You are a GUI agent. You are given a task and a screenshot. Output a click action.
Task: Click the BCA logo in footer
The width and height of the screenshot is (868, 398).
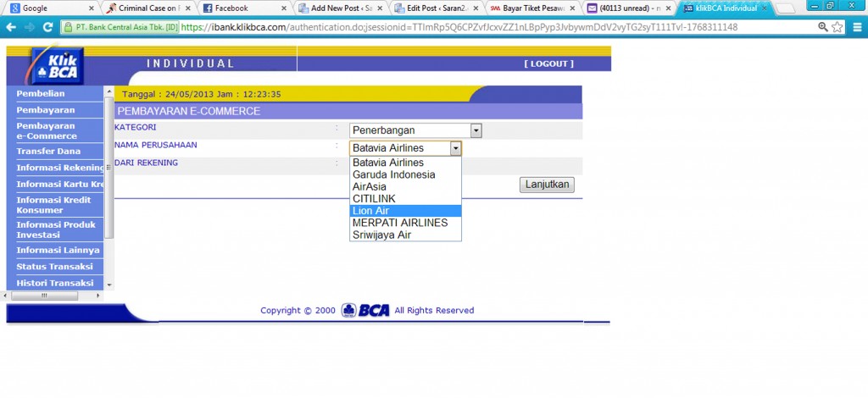[365, 310]
